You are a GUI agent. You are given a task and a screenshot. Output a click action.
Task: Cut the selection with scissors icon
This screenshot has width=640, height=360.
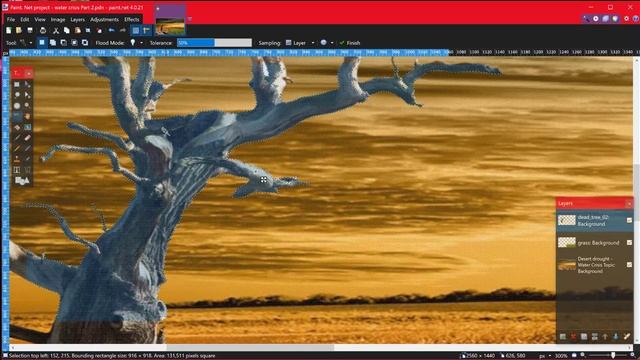click(x=56, y=31)
